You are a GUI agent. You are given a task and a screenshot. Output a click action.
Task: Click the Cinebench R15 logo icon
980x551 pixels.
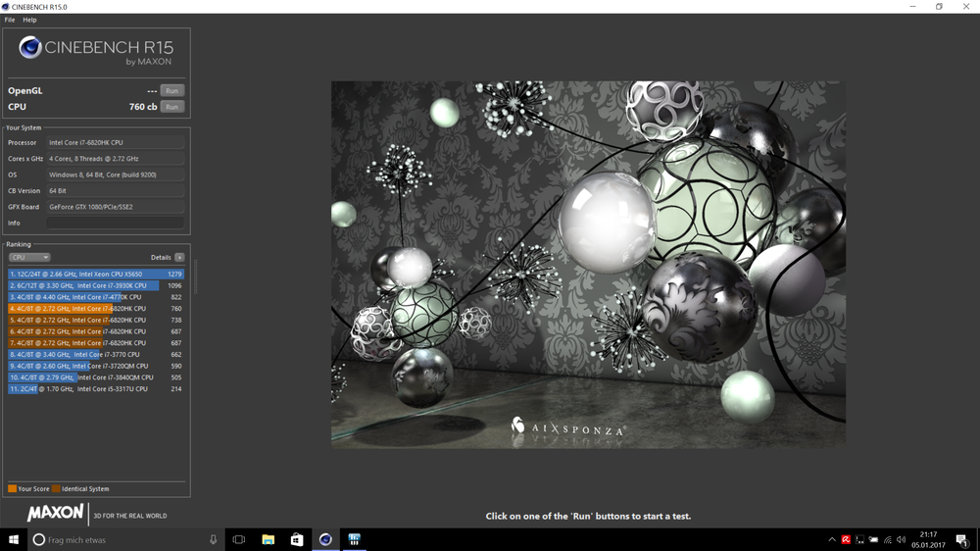tap(30, 47)
